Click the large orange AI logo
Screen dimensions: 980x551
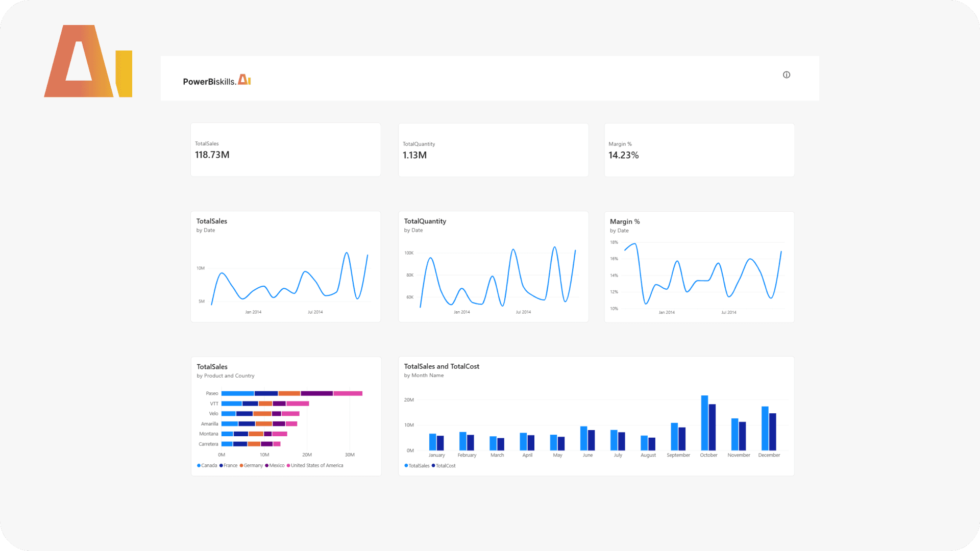click(x=88, y=61)
